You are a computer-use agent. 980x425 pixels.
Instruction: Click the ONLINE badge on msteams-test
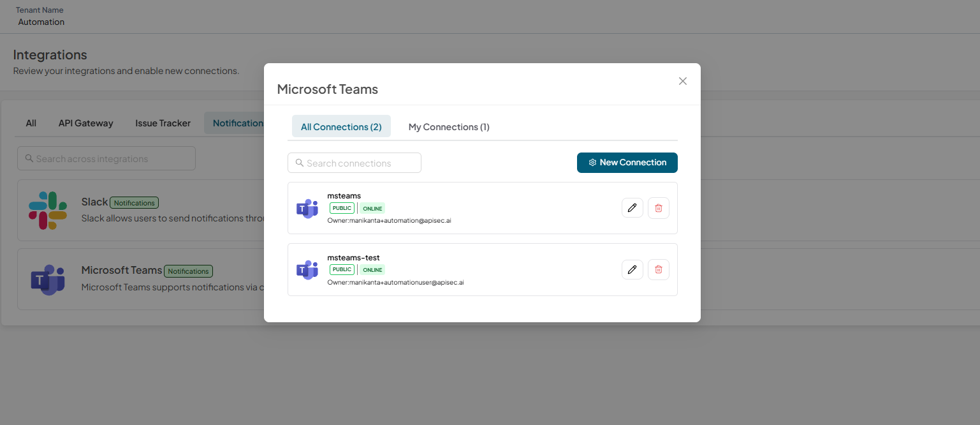(372, 270)
